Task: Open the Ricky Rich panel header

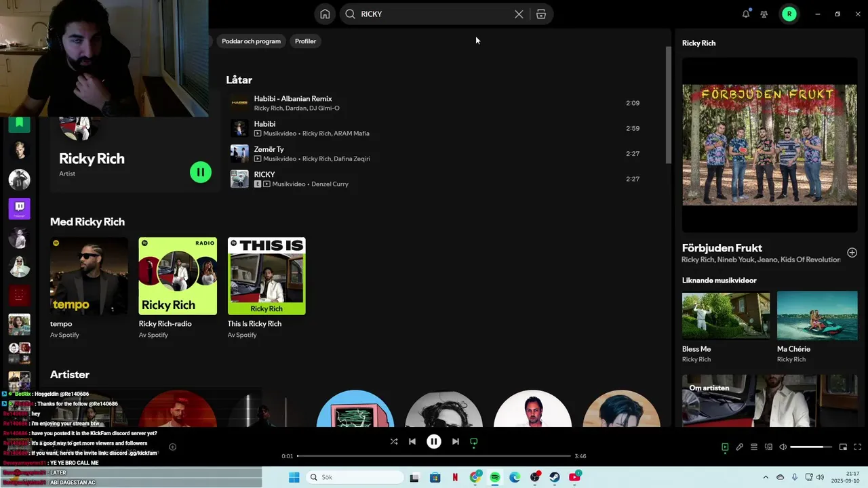Action: 698,43
